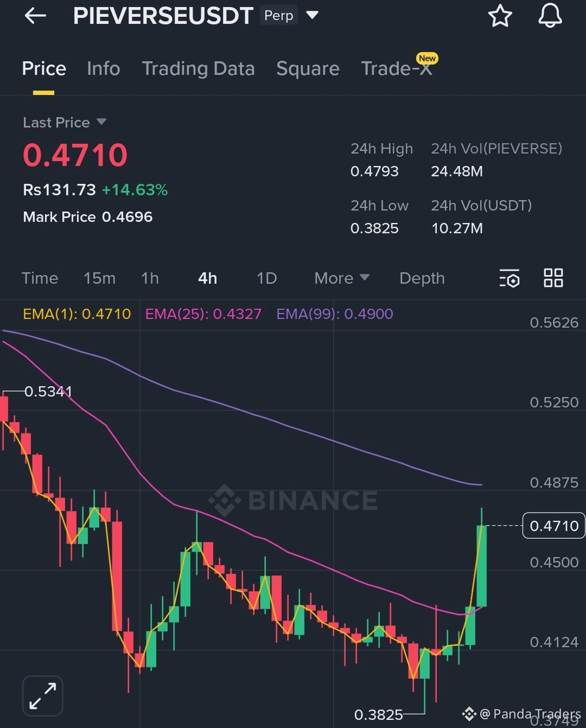Screen dimensions: 586x728
Task: Tap the Perp contract badge
Action: 279,16
